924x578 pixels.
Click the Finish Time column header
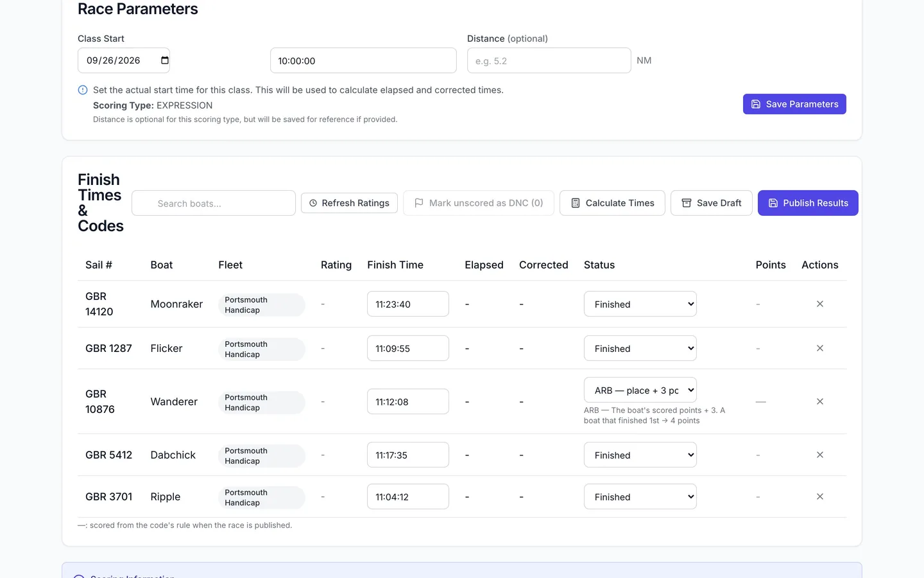coord(395,265)
